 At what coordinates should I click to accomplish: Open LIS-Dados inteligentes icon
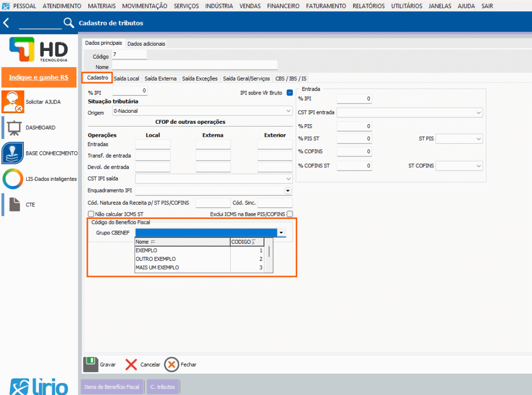click(x=13, y=179)
